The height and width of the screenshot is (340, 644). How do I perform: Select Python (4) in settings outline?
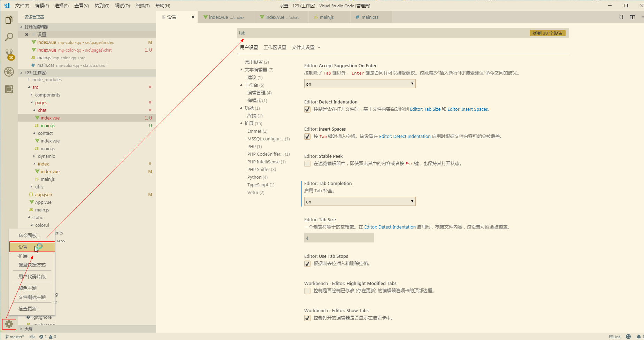(x=258, y=177)
